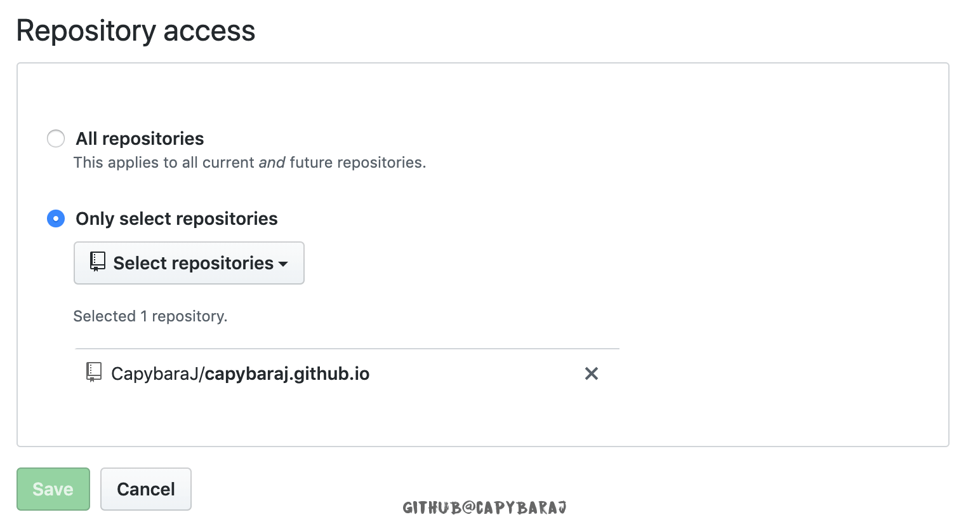Click the "Only select repositories" label text
This screenshot has width=980, height=531.
(x=176, y=219)
